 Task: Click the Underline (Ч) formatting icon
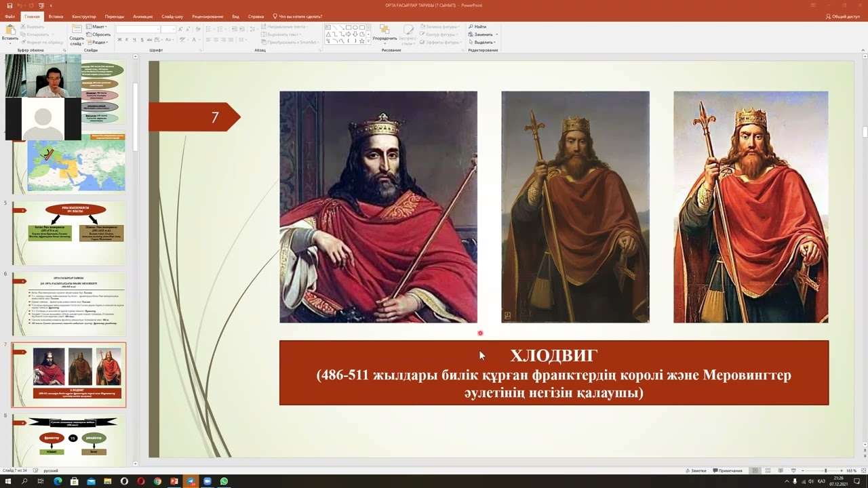tap(136, 39)
